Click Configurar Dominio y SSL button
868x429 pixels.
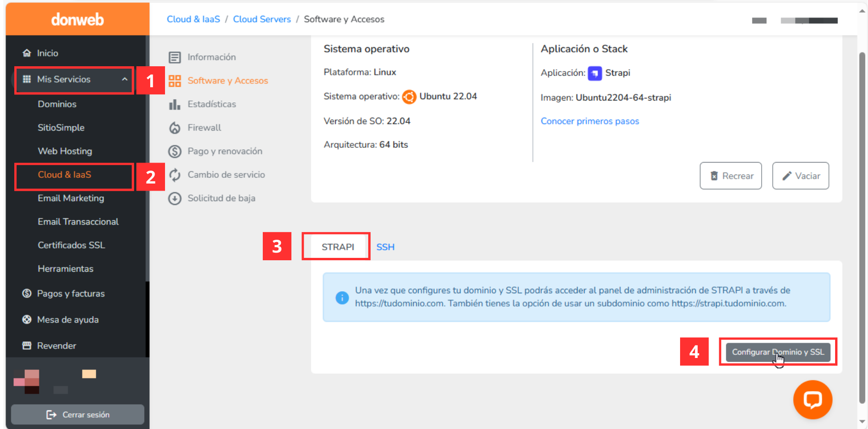(x=778, y=352)
